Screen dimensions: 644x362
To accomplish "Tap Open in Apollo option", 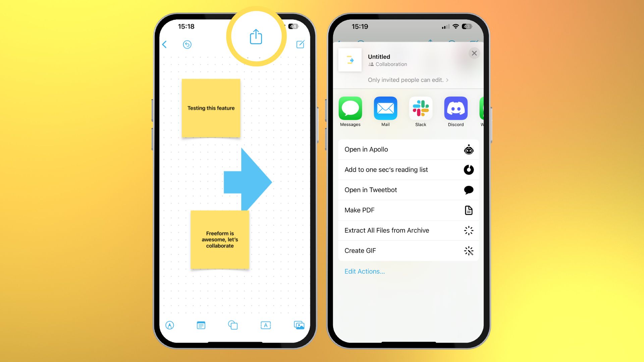I will (407, 149).
